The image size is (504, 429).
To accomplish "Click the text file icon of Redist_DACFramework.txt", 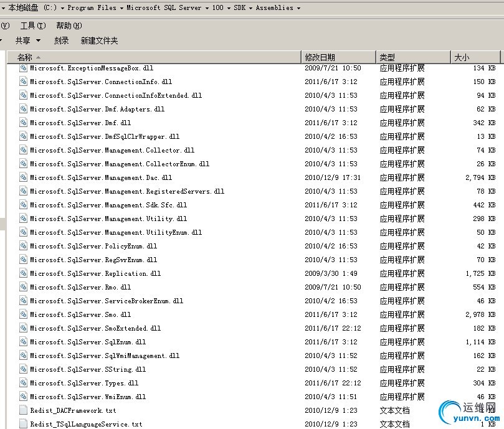I will (23, 410).
